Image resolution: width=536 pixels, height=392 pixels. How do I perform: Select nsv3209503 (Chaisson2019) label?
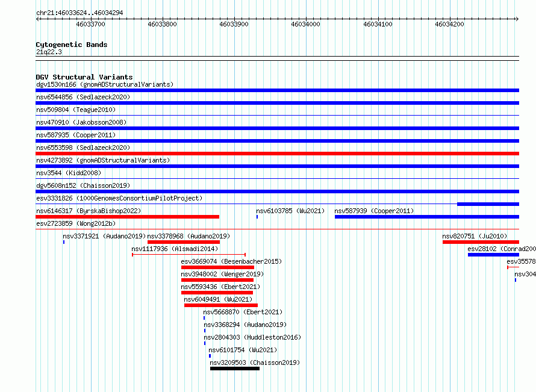255,362
